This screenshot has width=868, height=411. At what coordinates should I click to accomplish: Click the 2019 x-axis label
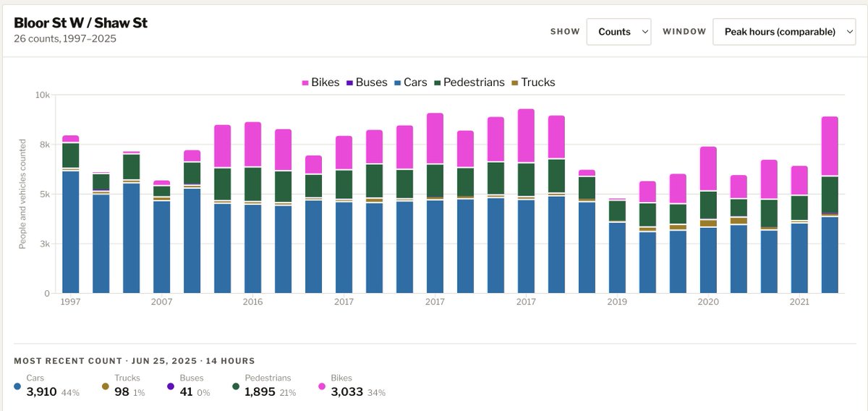click(617, 302)
